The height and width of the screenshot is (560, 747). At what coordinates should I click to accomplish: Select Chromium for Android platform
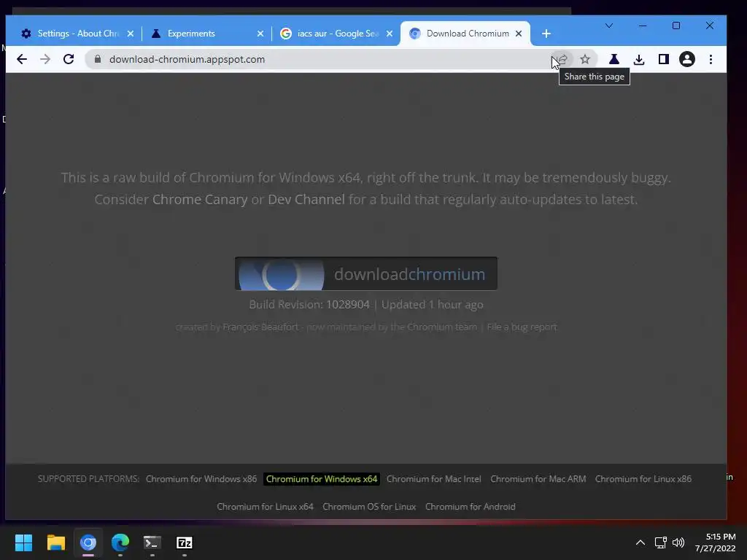click(471, 507)
